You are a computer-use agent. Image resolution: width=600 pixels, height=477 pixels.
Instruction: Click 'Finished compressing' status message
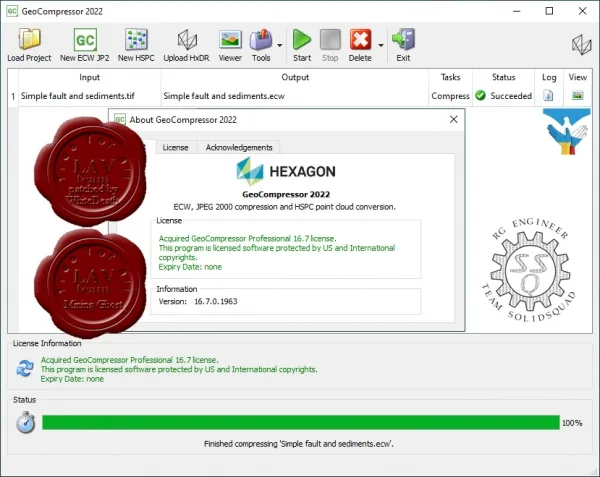pos(298,444)
